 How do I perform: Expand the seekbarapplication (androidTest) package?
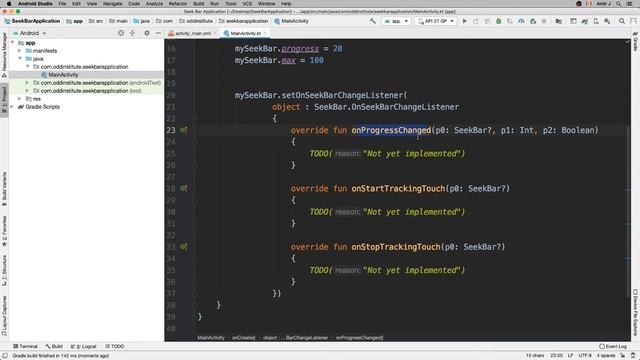[27, 82]
